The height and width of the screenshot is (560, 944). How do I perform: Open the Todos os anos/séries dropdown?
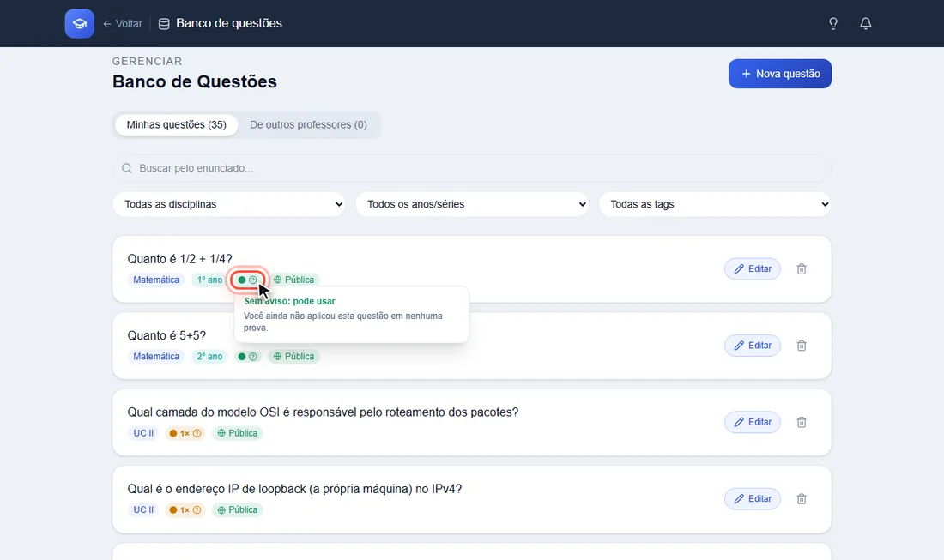point(472,204)
